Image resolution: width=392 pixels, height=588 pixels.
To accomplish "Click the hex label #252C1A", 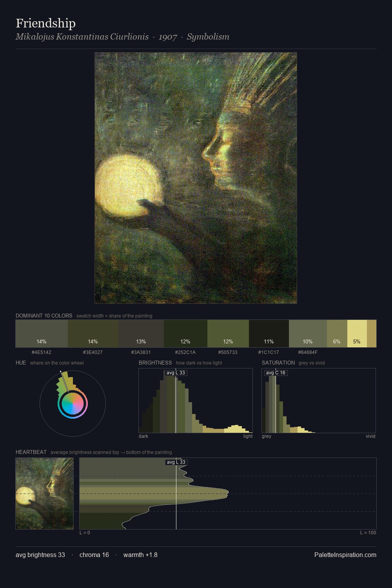I will click(x=185, y=352).
